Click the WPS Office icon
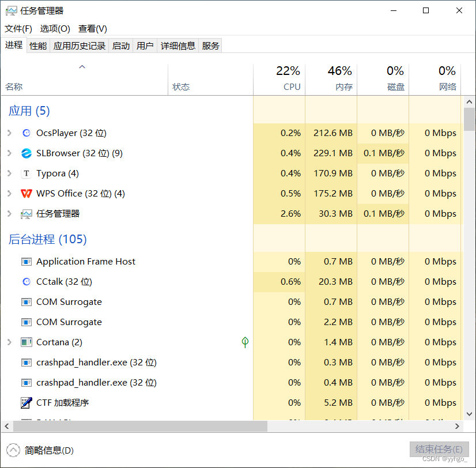The image size is (476, 468). pyautogui.click(x=27, y=194)
